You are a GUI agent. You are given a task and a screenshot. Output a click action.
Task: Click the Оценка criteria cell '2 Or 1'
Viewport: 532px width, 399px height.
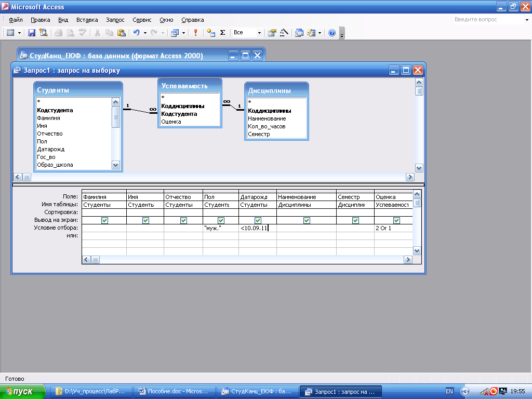pyautogui.click(x=393, y=228)
